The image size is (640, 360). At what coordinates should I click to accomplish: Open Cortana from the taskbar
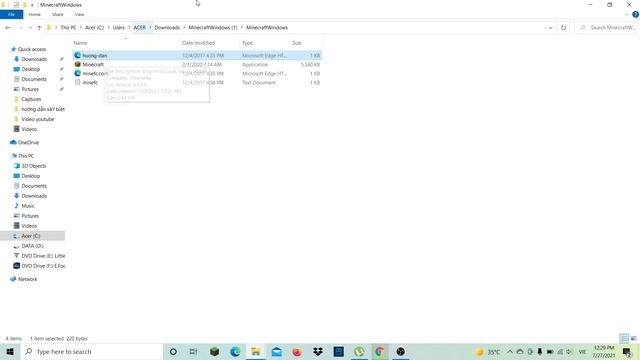pos(173,352)
